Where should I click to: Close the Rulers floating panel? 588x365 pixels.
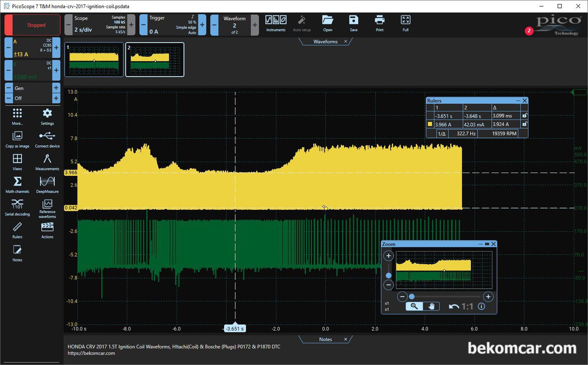525,101
